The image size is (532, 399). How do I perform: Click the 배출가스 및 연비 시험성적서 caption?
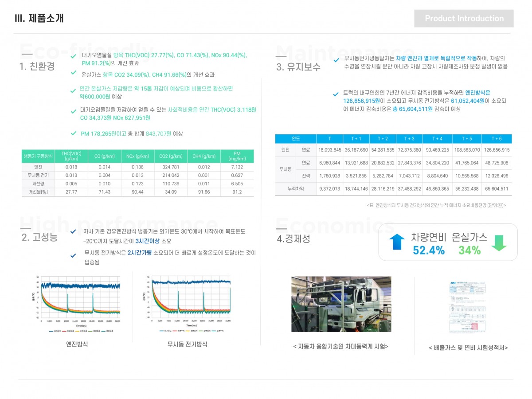468,348
